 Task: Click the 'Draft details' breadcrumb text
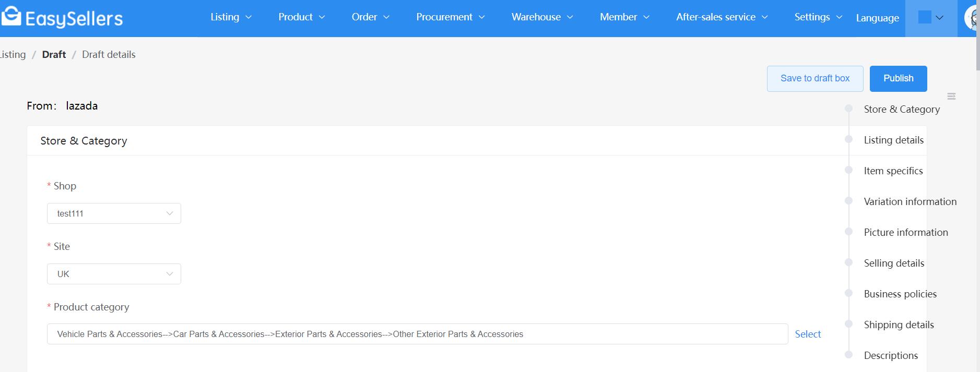point(109,54)
